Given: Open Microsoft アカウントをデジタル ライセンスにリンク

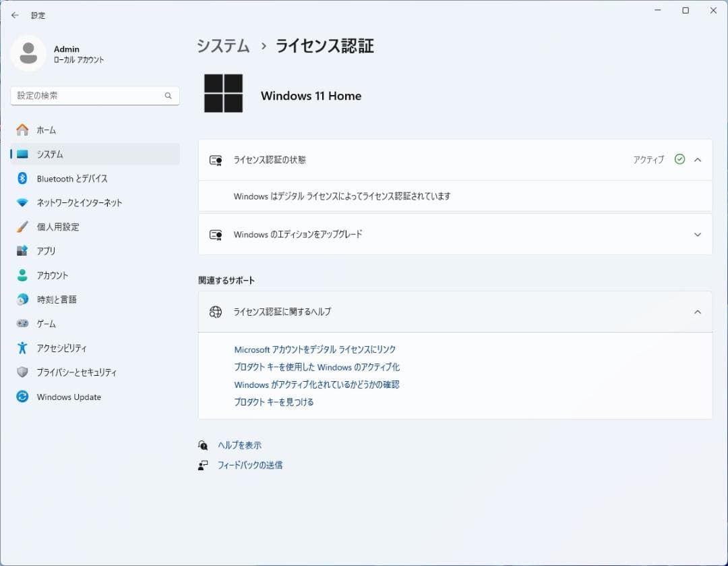Looking at the screenshot, I should point(314,349).
